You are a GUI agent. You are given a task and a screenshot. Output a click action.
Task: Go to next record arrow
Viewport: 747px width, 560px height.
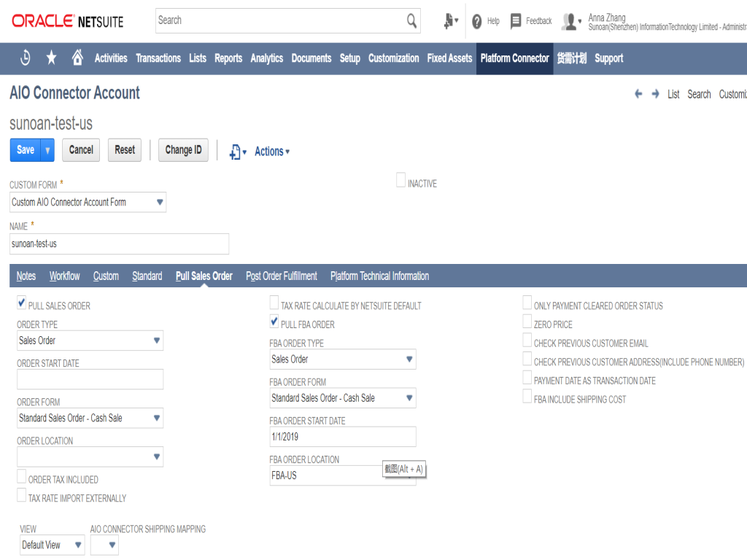click(655, 94)
